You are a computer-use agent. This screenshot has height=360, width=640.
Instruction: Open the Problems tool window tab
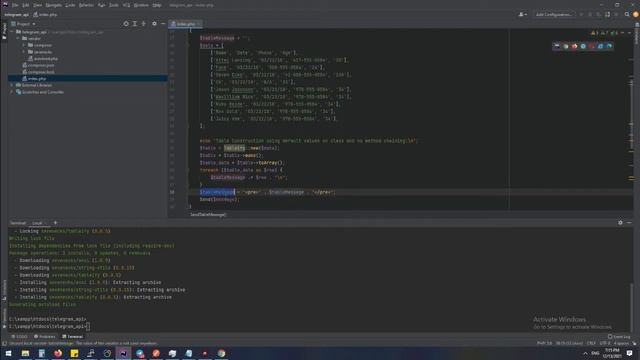tap(44, 337)
